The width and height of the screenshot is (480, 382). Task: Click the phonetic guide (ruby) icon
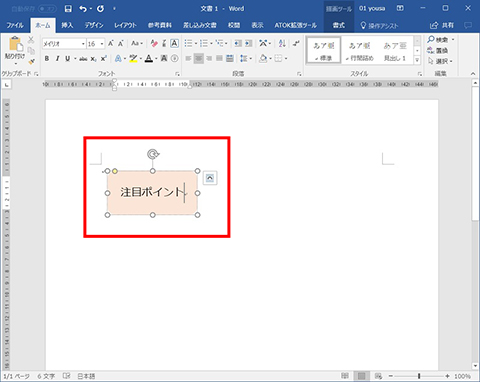tap(164, 43)
